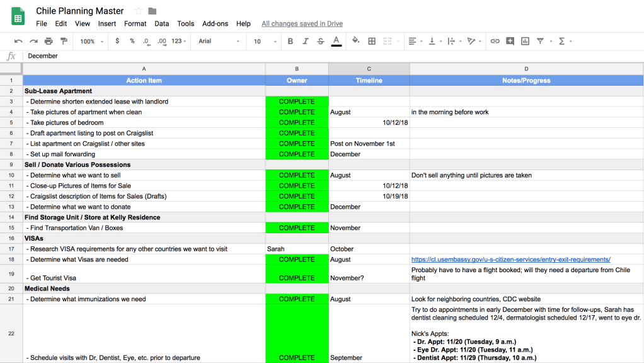The height and width of the screenshot is (363, 644).
Task: Open the font size 10 dropdown
Action: [265, 42]
